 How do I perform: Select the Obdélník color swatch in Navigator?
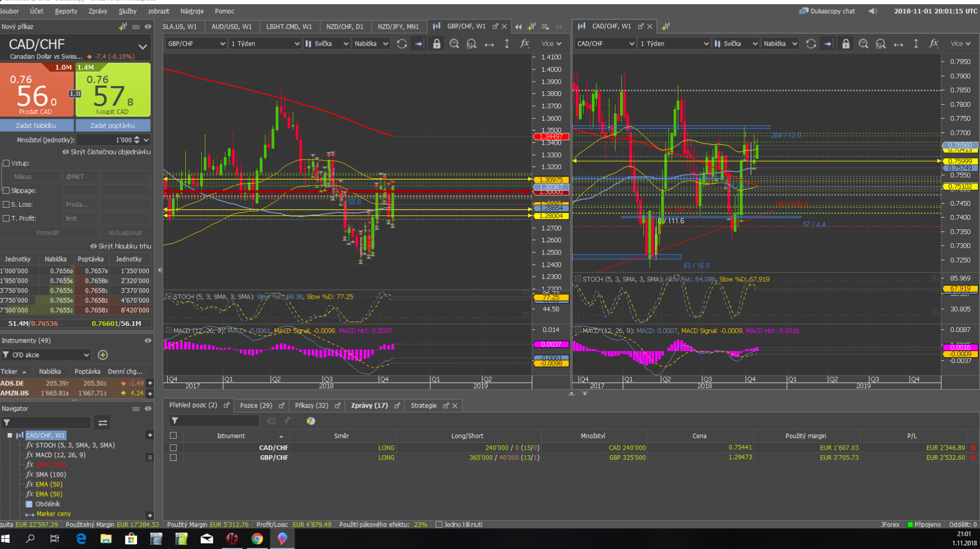[29, 504]
